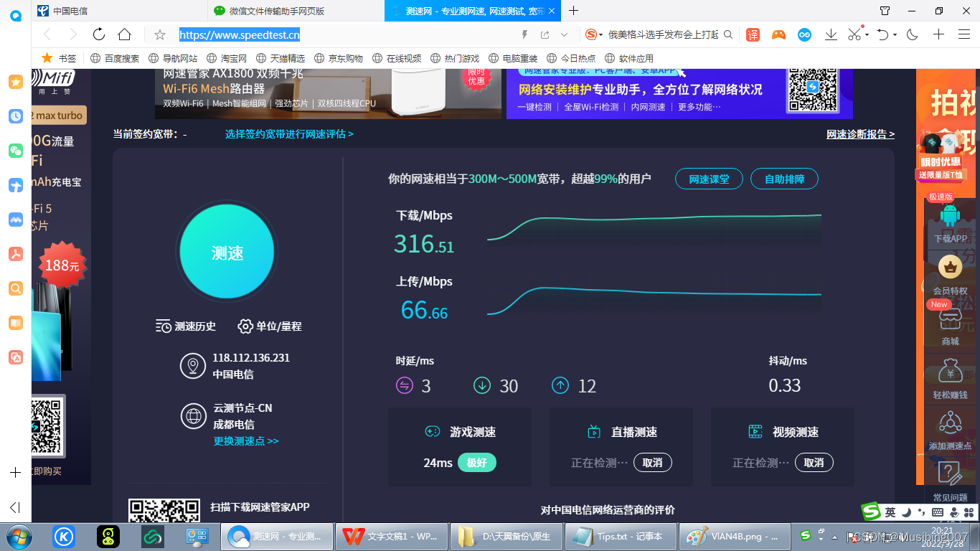Click the red 译 translate icon
The width and height of the screenshot is (980, 551).
pos(753,34)
